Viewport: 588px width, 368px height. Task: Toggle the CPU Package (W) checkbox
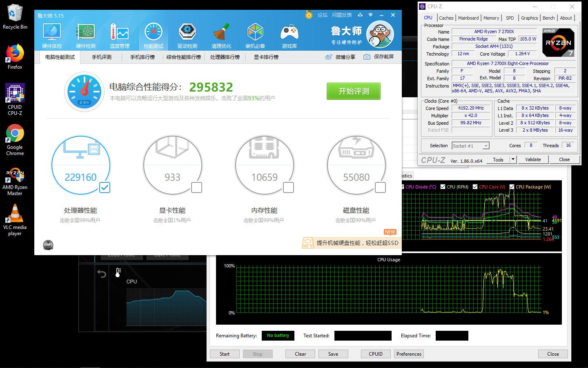[512, 187]
